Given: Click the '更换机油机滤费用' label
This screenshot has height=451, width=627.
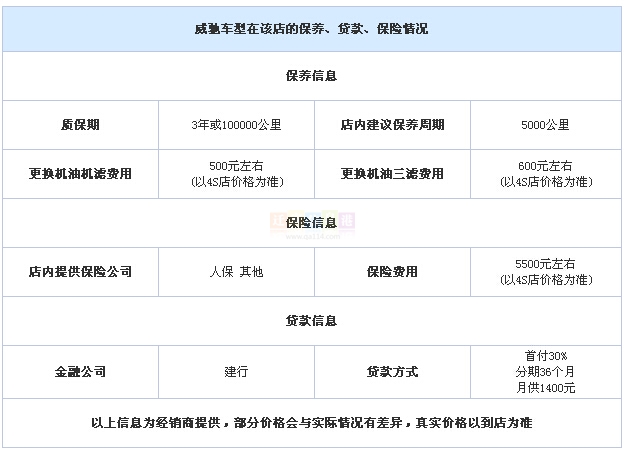Looking at the screenshot, I should tap(80, 174).
